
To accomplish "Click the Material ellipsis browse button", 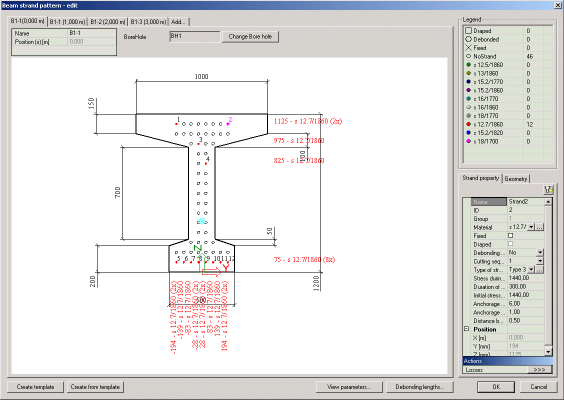I will tap(540, 227).
